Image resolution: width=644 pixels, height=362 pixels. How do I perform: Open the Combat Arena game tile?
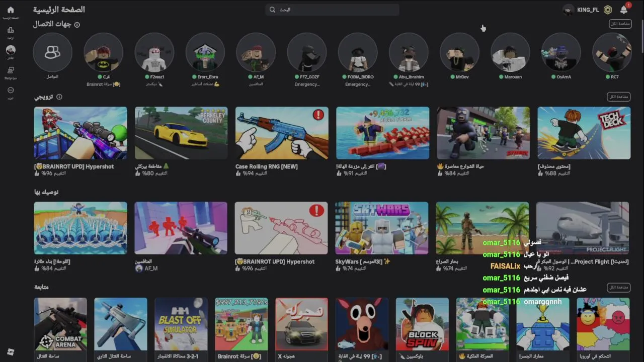pos(60,324)
